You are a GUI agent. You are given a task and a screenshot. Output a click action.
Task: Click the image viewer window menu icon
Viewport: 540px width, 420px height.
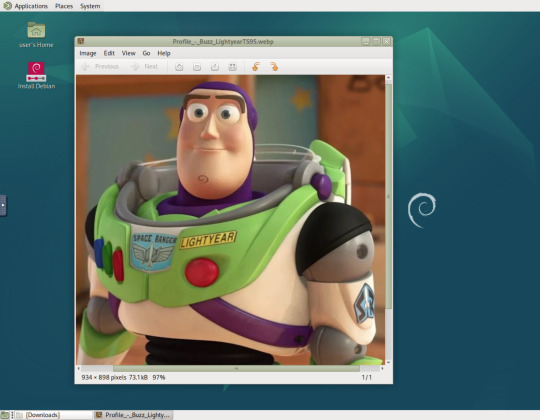[x=81, y=41]
